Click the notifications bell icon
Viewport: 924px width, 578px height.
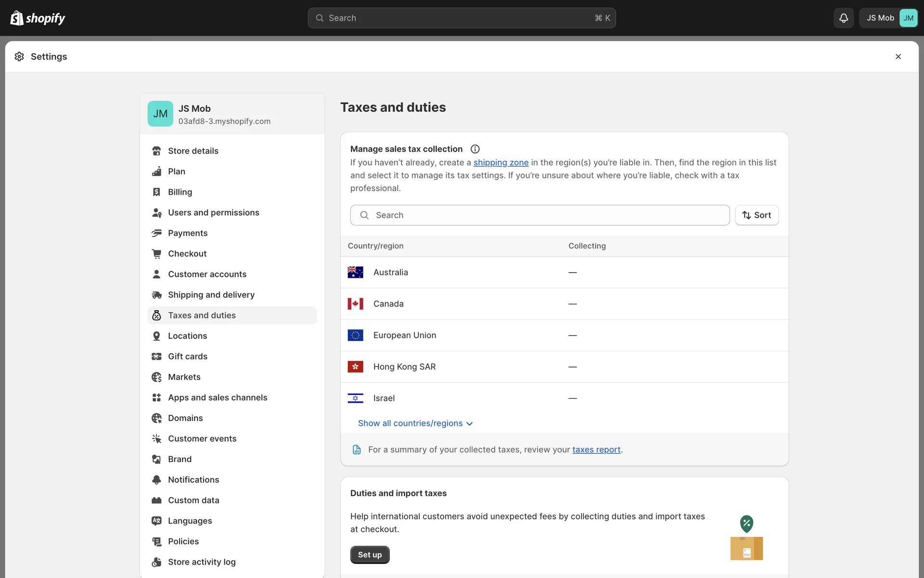tap(843, 18)
